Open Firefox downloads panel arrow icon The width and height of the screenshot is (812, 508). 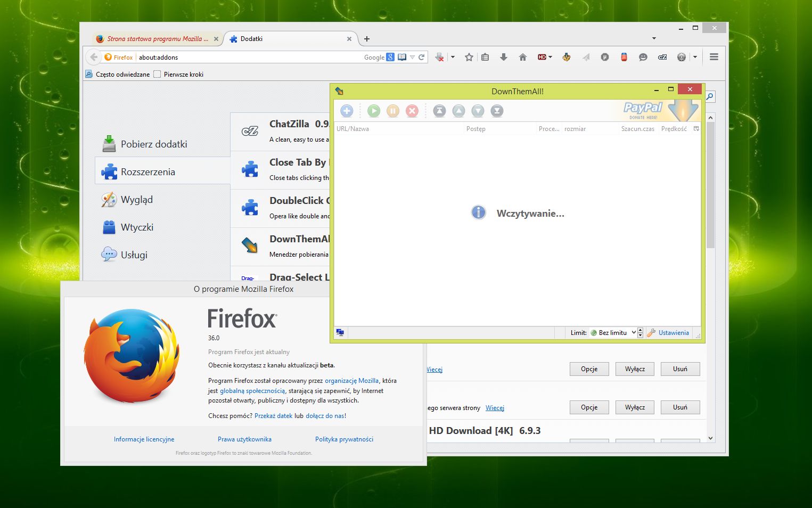[x=504, y=57]
